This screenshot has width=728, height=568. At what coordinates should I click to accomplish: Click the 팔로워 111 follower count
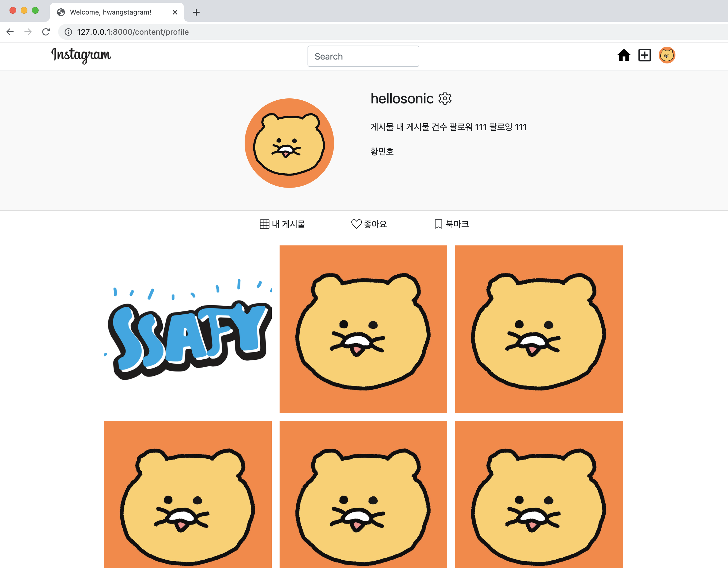coord(468,127)
